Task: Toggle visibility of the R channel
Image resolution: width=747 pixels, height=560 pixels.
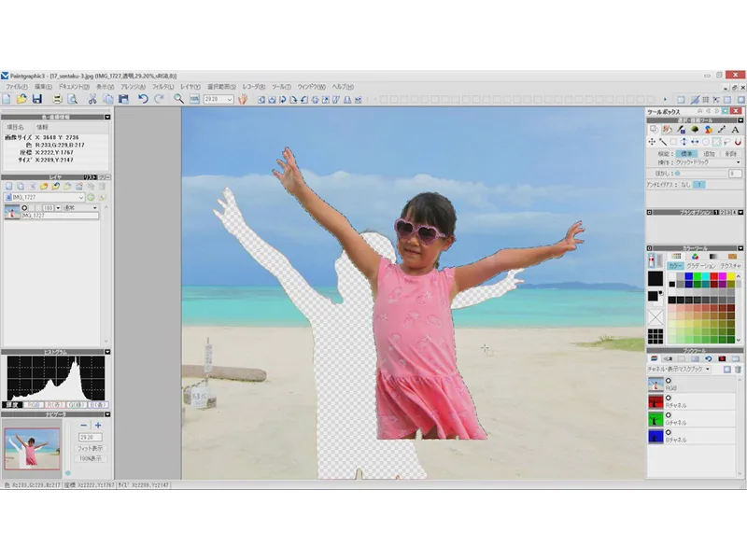Action: (x=669, y=397)
